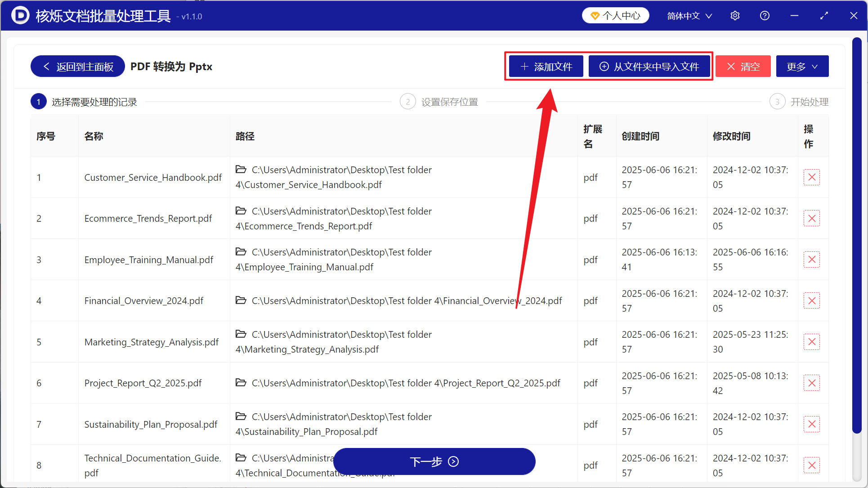This screenshot has height=488, width=868.
Task: Click the gem icon inside 个人中心 button
Action: 595,15
